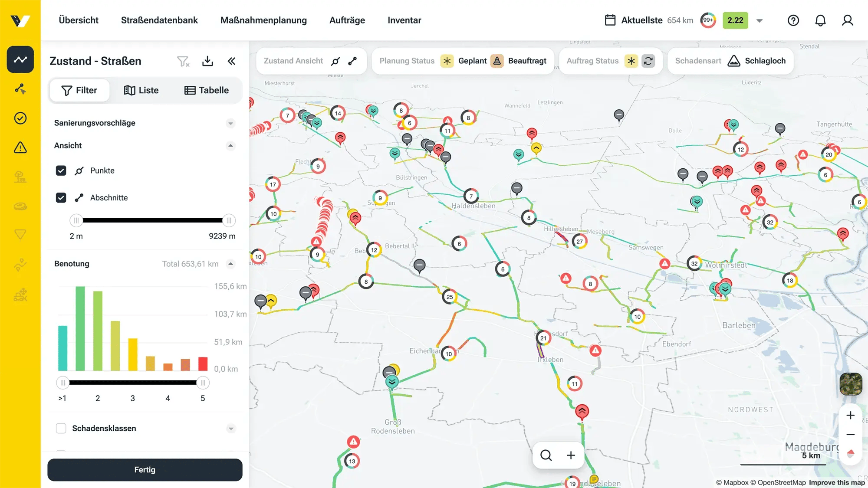Open the Zustand sidebar panel icon
This screenshot has width=868, height=488.
[20, 59]
